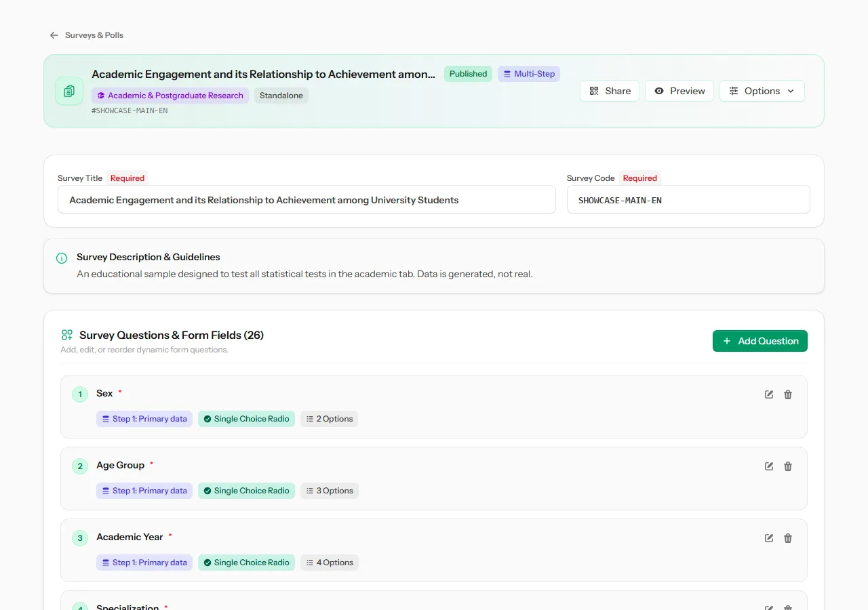Click question number 1 circle
This screenshot has width=868, height=610.
tap(80, 394)
